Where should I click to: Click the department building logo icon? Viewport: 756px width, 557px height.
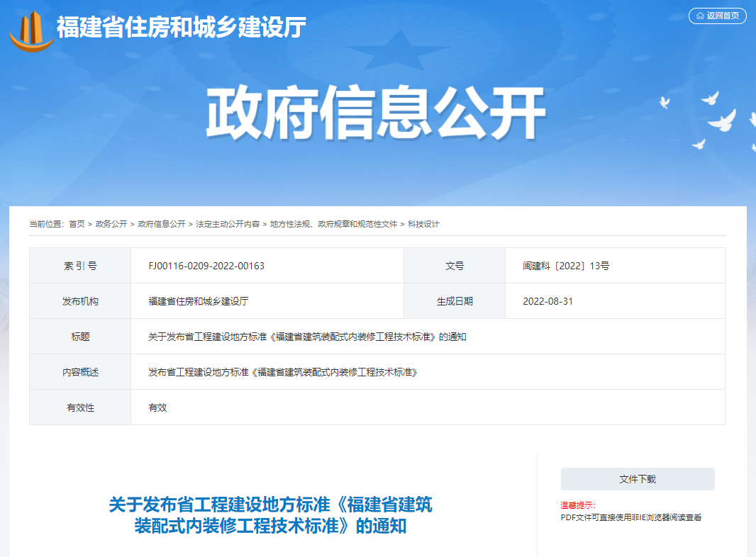pos(32,30)
